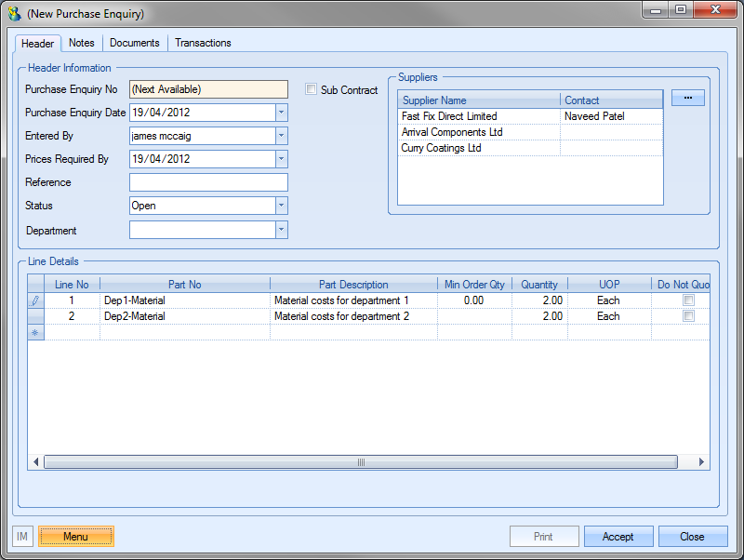Screen dimensions: 744x560
Task: Select the pencil edit marker on row 1
Action: tap(36, 300)
